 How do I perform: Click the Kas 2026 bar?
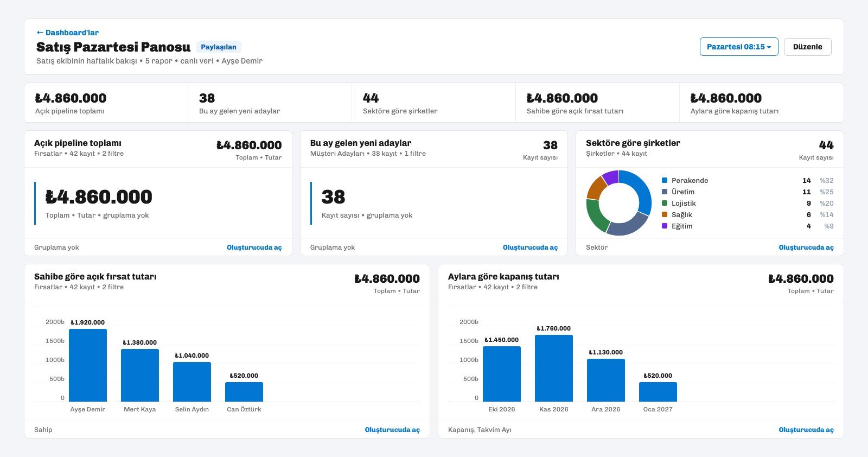point(554,368)
